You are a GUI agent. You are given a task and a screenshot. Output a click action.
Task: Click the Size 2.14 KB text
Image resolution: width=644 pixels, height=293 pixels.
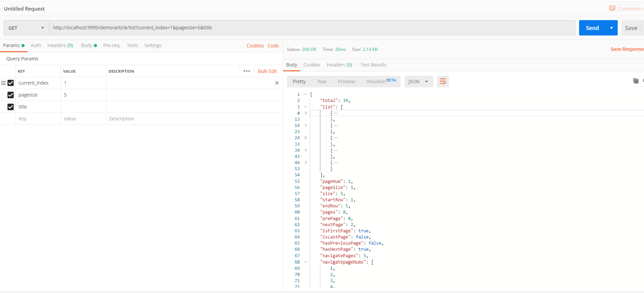(x=365, y=49)
